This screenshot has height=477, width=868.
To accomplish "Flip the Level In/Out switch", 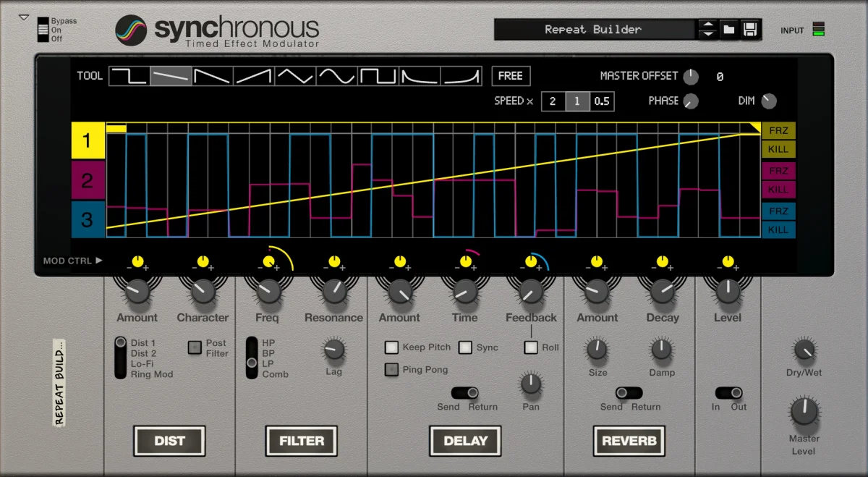I will pyautogui.click(x=729, y=393).
